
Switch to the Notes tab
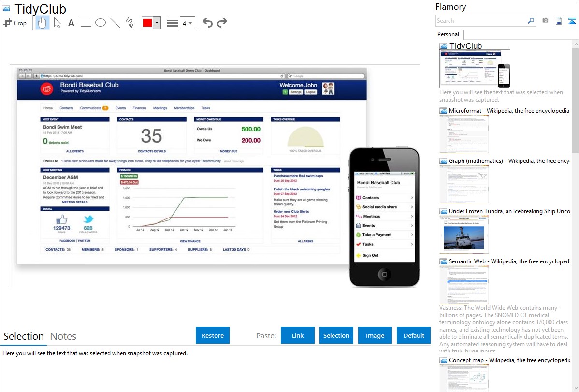coord(63,336)
